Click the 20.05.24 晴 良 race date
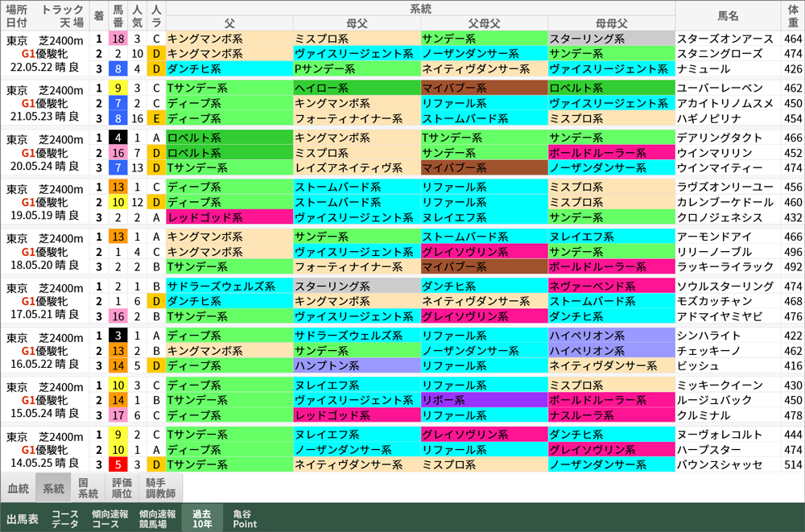805x532 pixels. click(x=44, y=167)
